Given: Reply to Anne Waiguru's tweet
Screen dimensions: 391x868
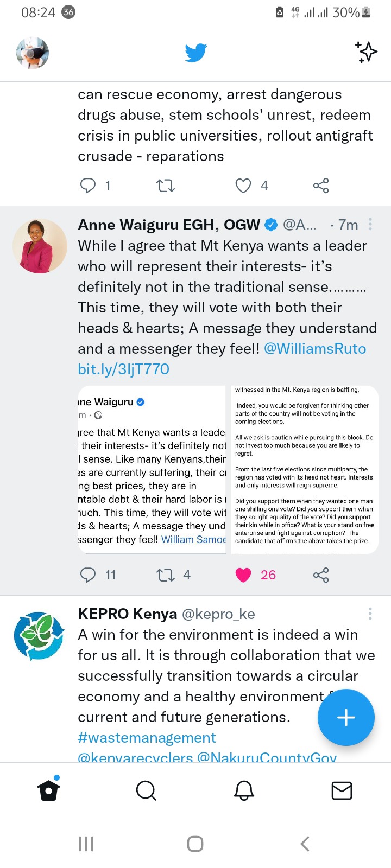Looking at the screenshot, I should [x=88, y=575].
